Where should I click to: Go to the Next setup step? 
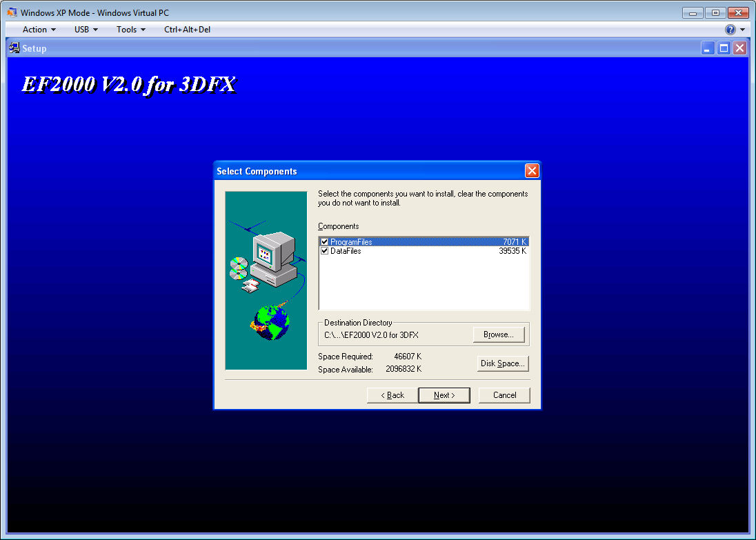(444, 395)
